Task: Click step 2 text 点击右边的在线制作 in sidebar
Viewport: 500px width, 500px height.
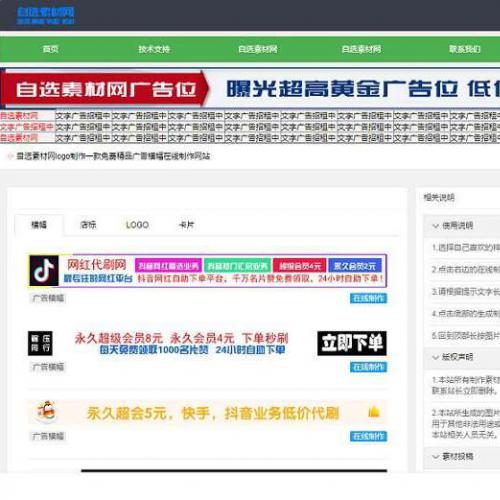Action: click(466, 269)
